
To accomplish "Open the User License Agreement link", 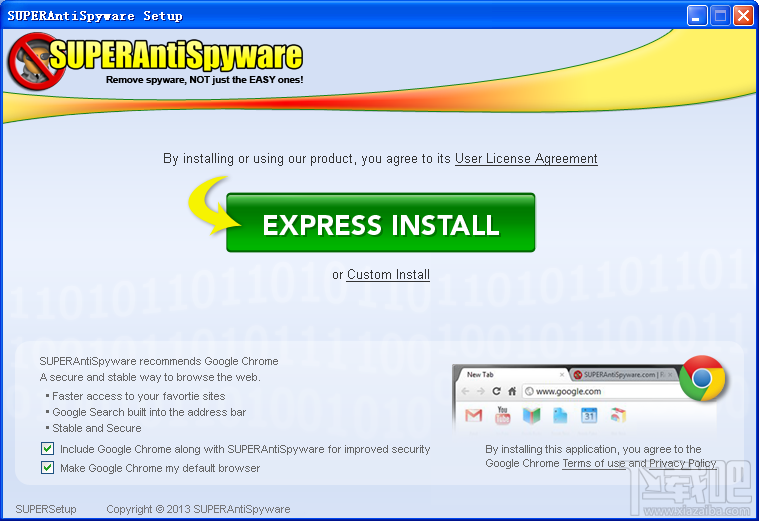I will 526,159.
